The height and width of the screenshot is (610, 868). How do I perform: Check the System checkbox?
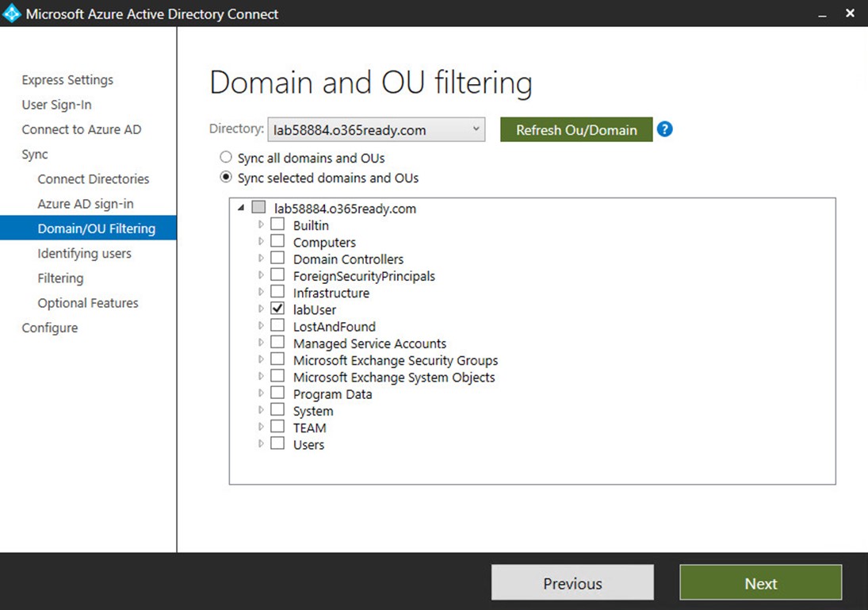pyautogui.click(x=277, y=409)
